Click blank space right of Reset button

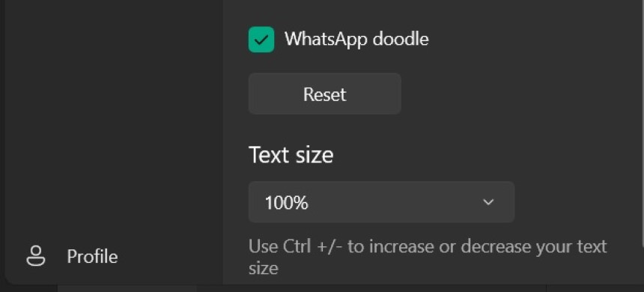(x=514, y=94)
